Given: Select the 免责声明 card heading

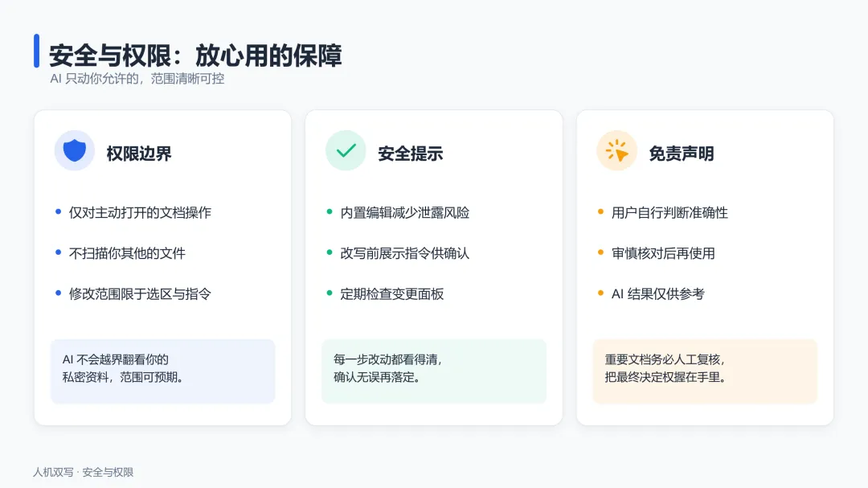Looking at the screenshot, I should click(682, 154).
